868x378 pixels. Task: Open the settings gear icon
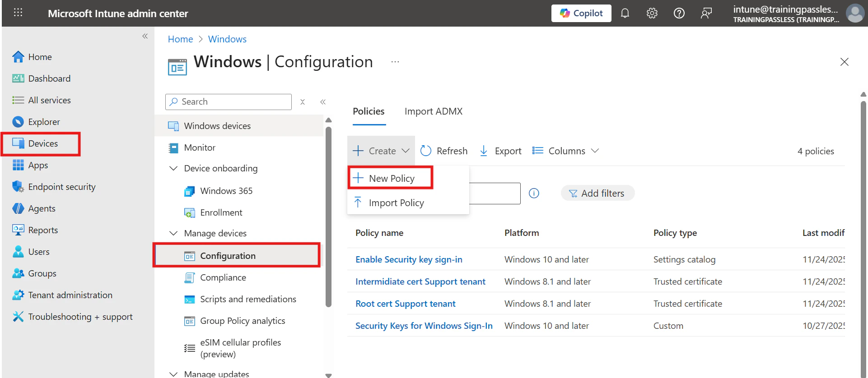652,14
